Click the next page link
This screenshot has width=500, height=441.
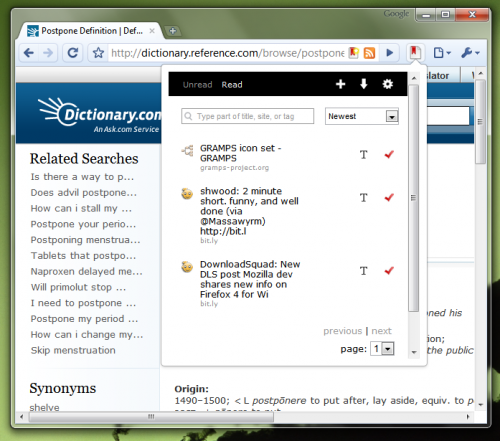click(x=381, y=331)
